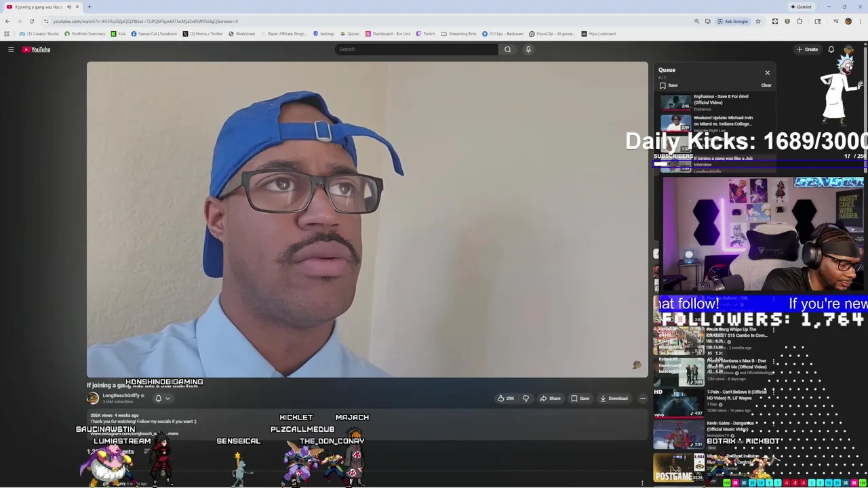The height and width of the screenshot is (488, 868).
Task: Open the YouTube hamburger guide menu
Action: [11, 49]
